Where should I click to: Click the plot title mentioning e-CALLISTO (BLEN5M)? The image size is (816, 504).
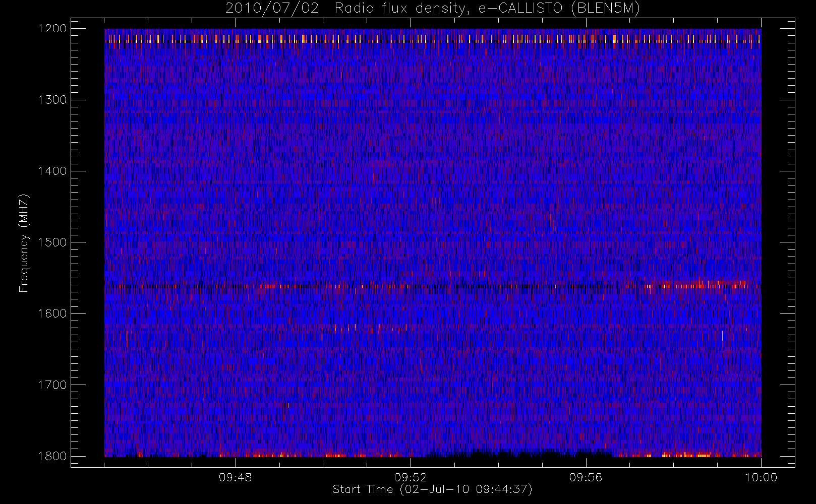[x=433, y=9]
